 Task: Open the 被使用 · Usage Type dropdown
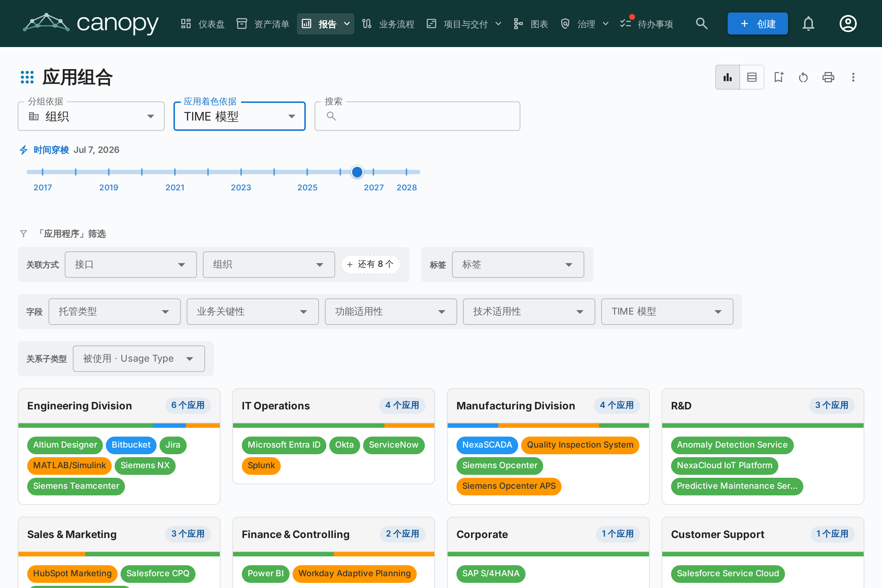click(139, 359)
